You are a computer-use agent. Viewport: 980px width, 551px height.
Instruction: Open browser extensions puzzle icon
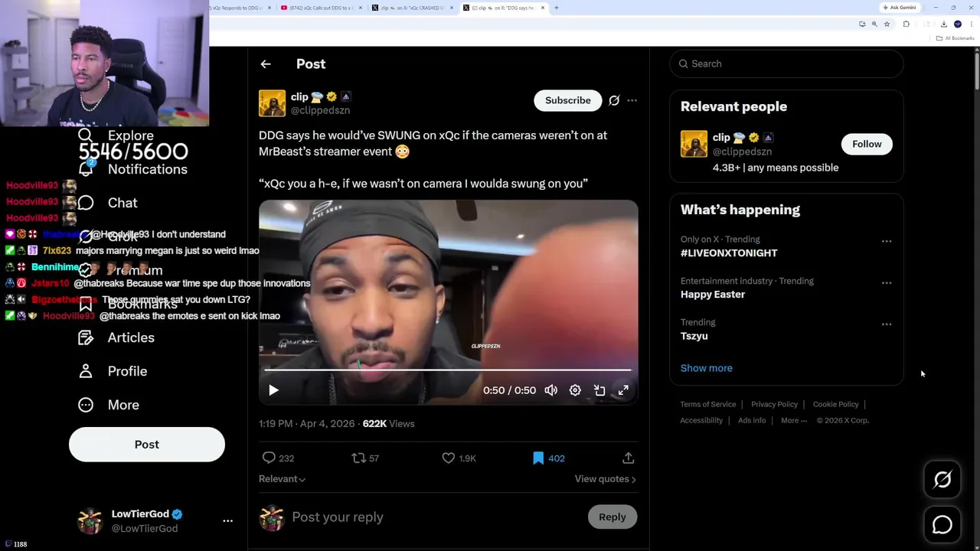tap(906, 24)
